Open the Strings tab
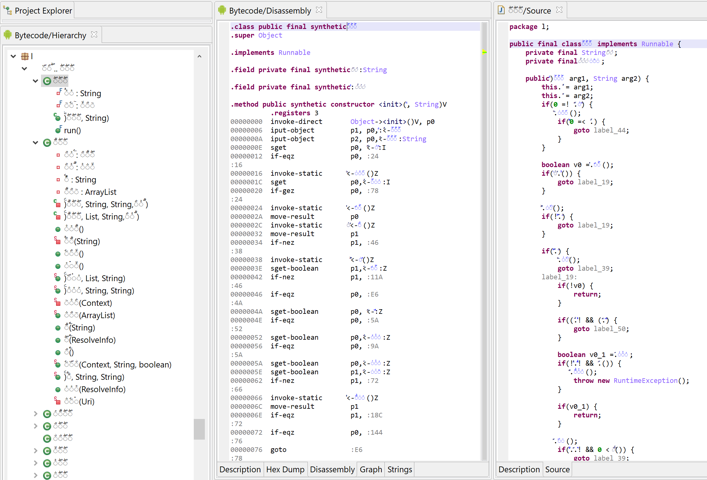The height and width of the screenshot is (480, 707). tap(399, 469)
